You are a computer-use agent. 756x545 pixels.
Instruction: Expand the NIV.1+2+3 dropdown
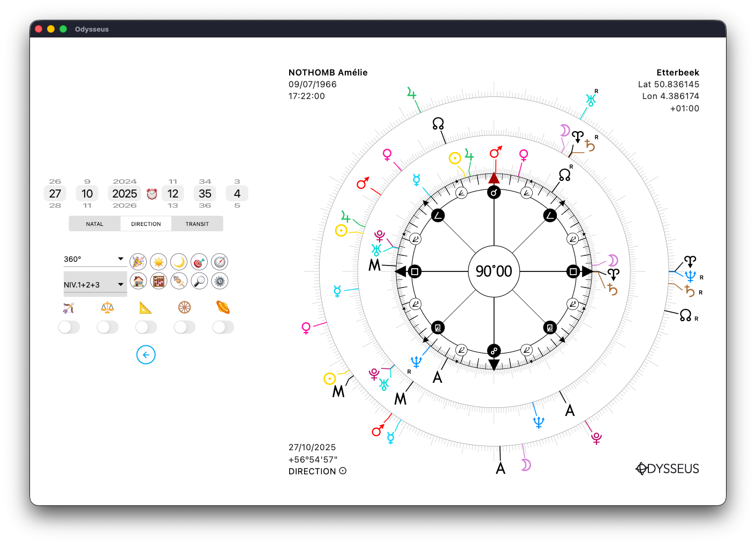[94, 284]
